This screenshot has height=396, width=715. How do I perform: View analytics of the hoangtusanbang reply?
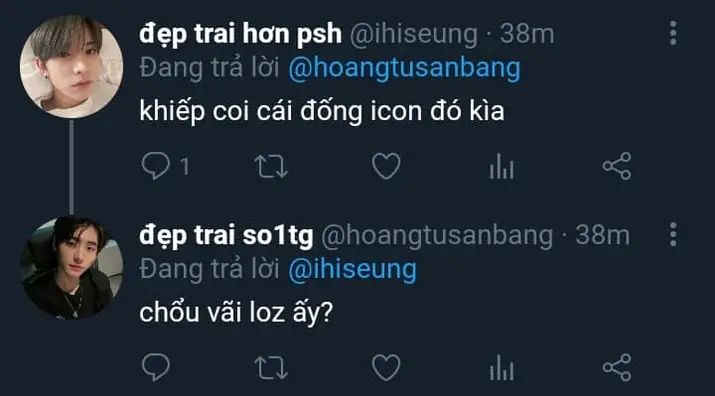point(502,368)
